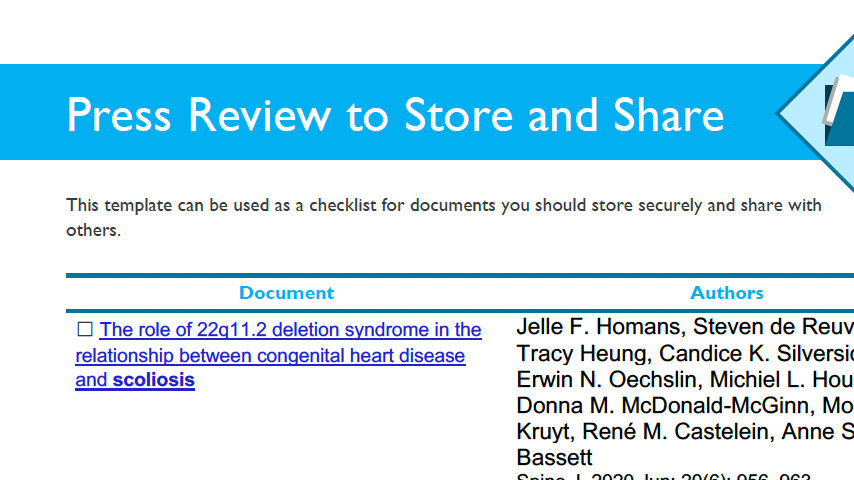This screenshot has width=854, height=480.
Task: Click the template description paragraph text
Action: (x=444, y=206)
